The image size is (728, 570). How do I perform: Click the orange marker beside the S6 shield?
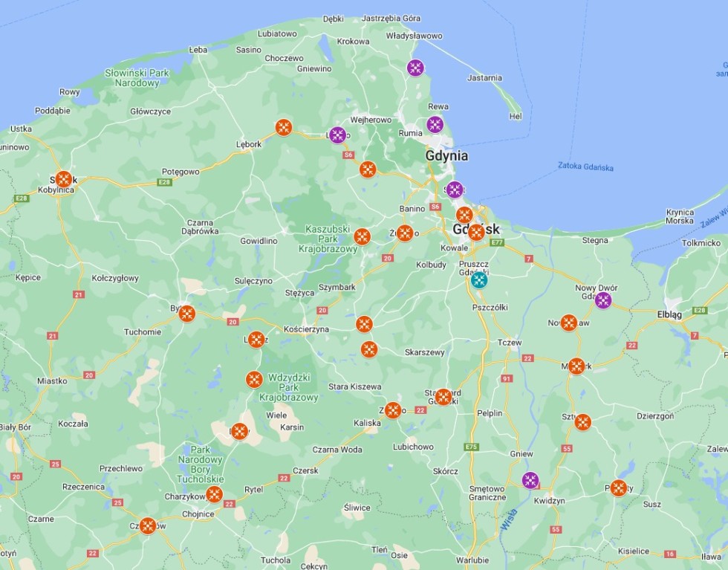pyautogui.click(x=367, y=169)
